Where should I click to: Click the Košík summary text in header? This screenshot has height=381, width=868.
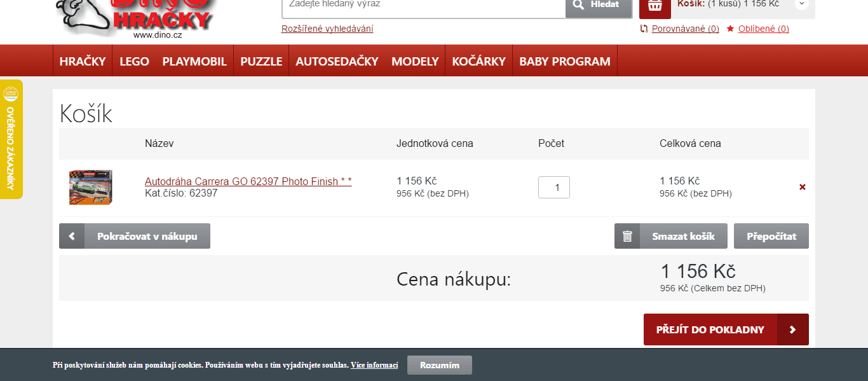pyautogui.click(x=728, y=4)
